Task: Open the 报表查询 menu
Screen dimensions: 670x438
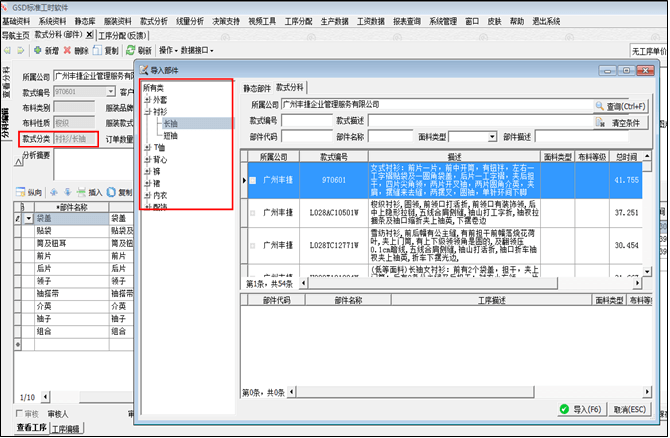Action: (x=407, y=21)
